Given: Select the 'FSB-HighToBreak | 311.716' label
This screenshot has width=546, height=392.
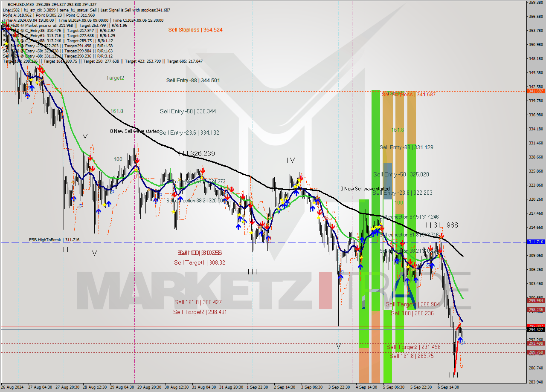Looking at the screenshot, I should coord(54,240).
